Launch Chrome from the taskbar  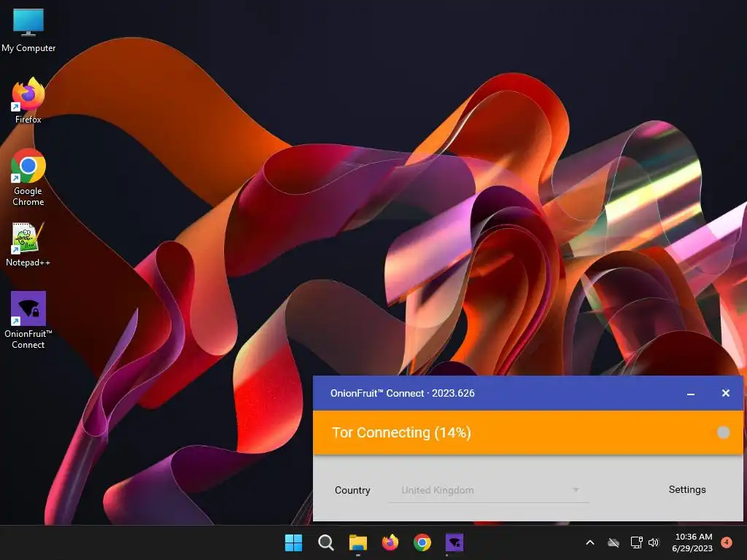click(x=422, y=542)
